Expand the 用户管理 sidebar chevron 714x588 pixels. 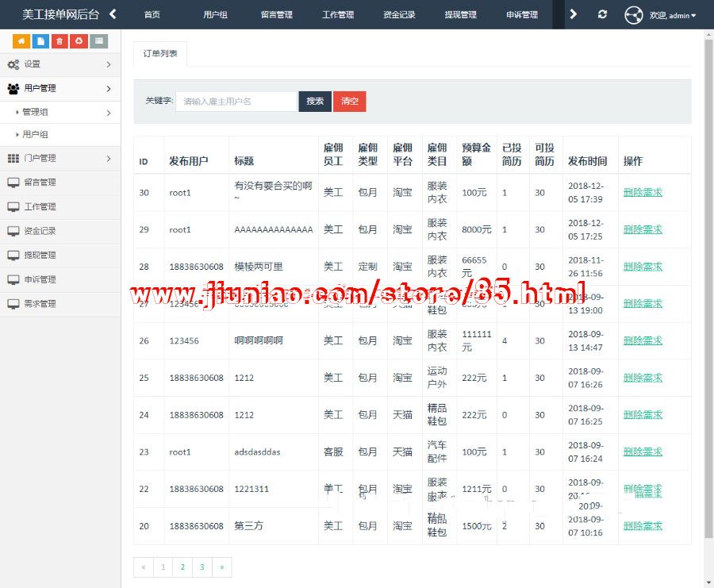click(109, 88)
